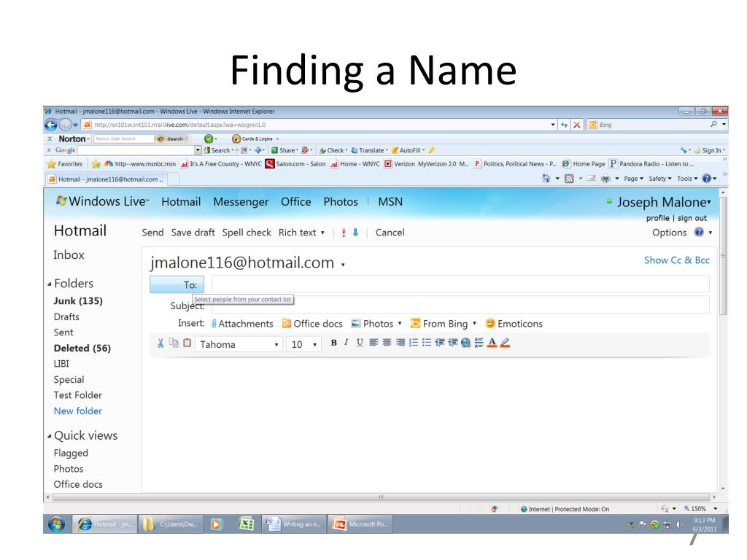Insert hyperlink with globe icon
This screenshot has height=560, width=747.
[466, 343]
